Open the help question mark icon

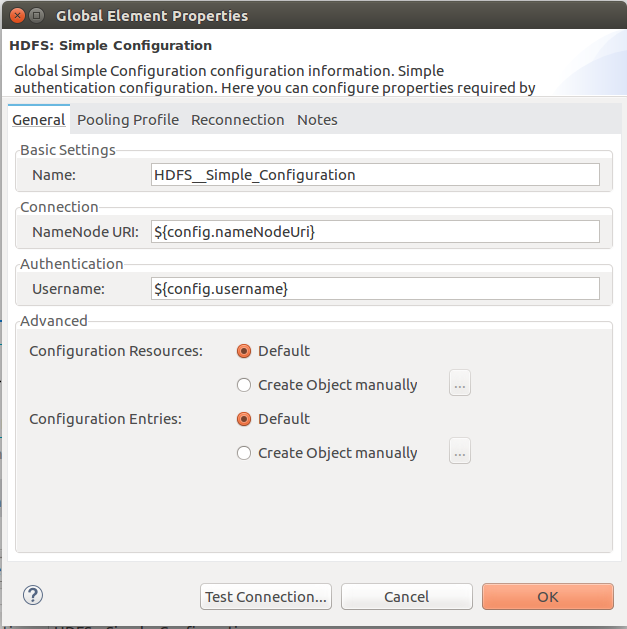click(x=33, y=595)
